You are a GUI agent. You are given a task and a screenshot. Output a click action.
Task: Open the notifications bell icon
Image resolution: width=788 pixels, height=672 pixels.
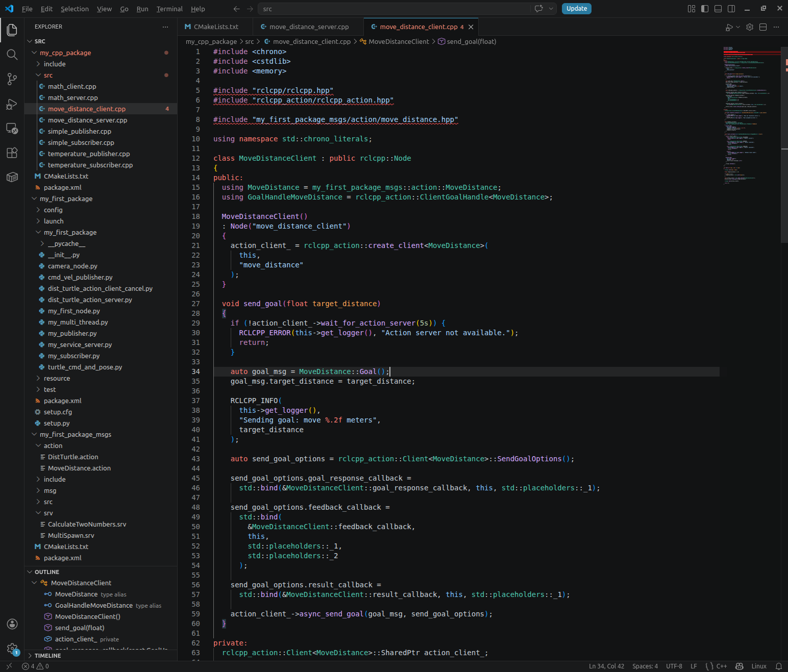tap(779, 666)
